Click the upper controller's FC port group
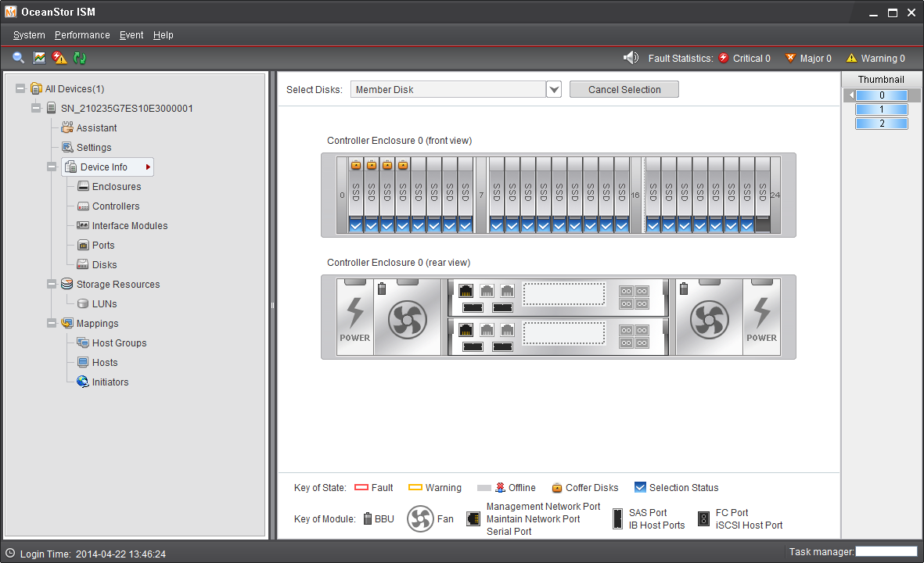The image size is (924, 563). 634,297
